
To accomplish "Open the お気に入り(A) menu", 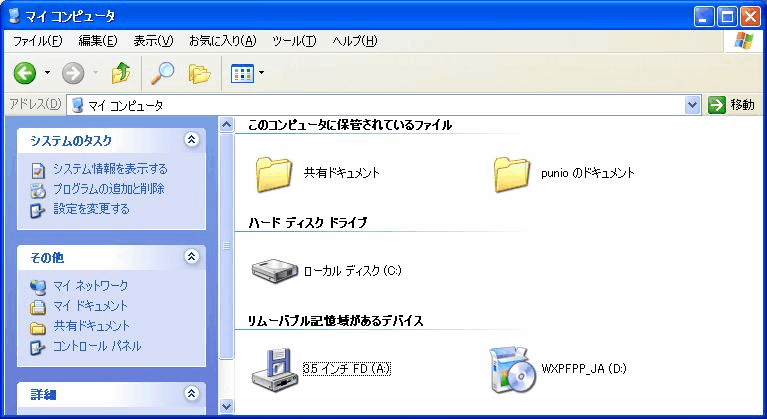I will click(223, 41).
